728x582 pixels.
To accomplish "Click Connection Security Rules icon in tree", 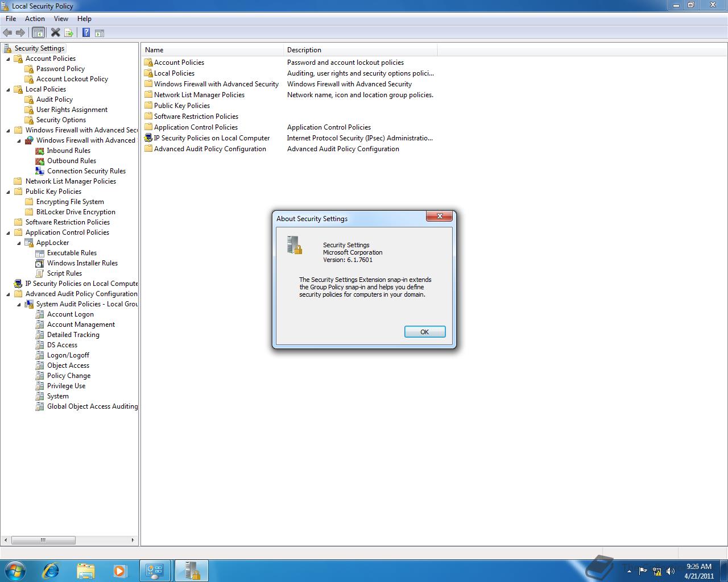I will [x=40, y=171].
